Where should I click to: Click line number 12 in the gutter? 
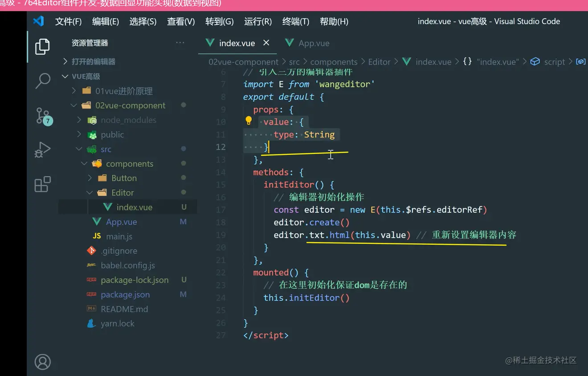point(221,147)
